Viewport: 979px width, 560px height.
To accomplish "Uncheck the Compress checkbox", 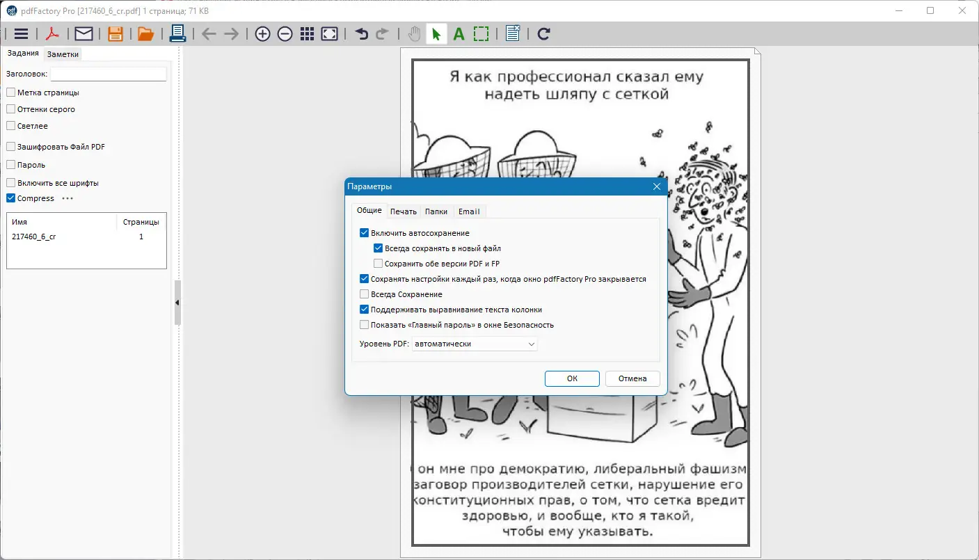I will [x=11, y=198].
